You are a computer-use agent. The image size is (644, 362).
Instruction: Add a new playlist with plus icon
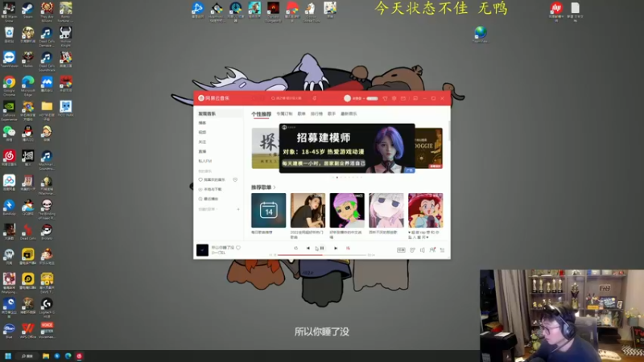point(238,209)
